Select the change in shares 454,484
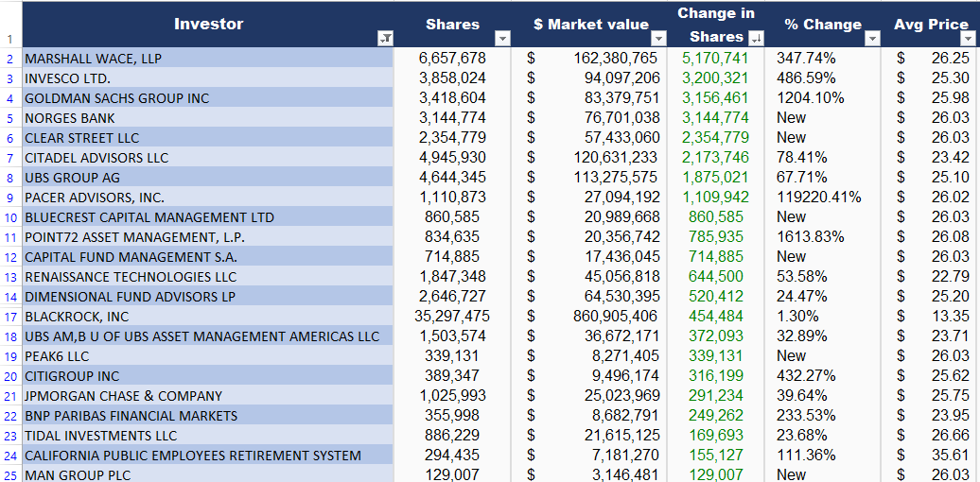This screenshot has width=980, height=482. click(x=716, y=317)
